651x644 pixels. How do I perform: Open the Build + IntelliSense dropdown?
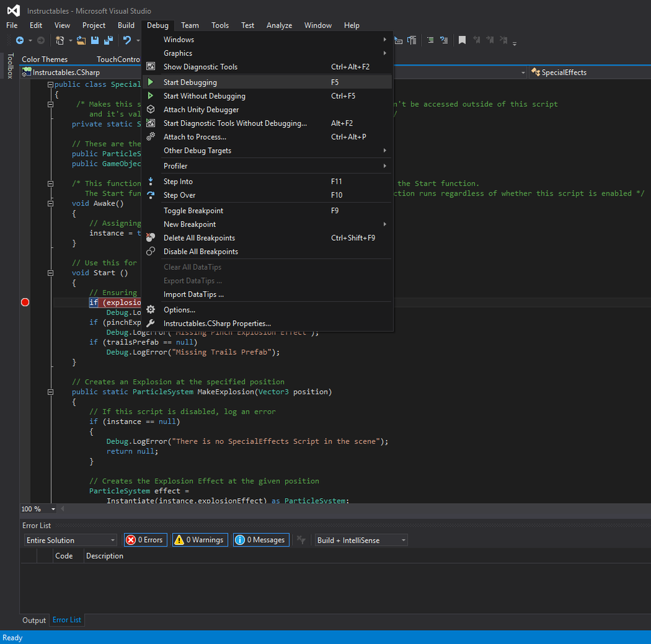coord(360,540)
